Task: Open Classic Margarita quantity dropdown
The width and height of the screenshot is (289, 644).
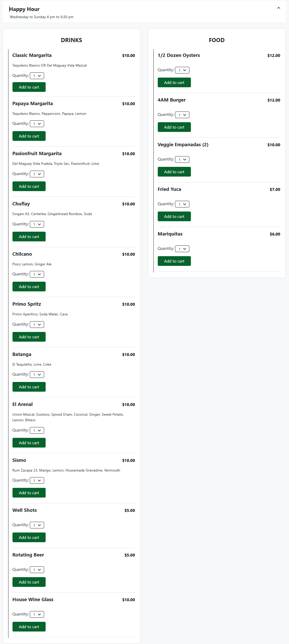Action: pos(37,76)
